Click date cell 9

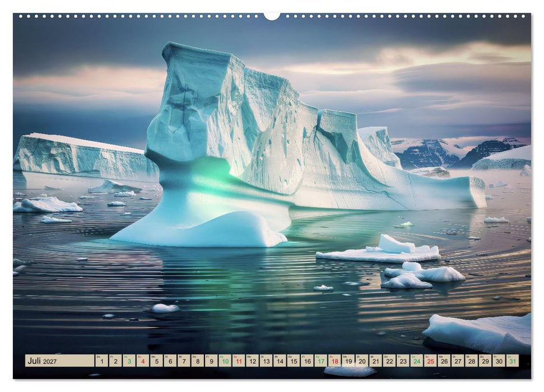click(x=212, y=361)
